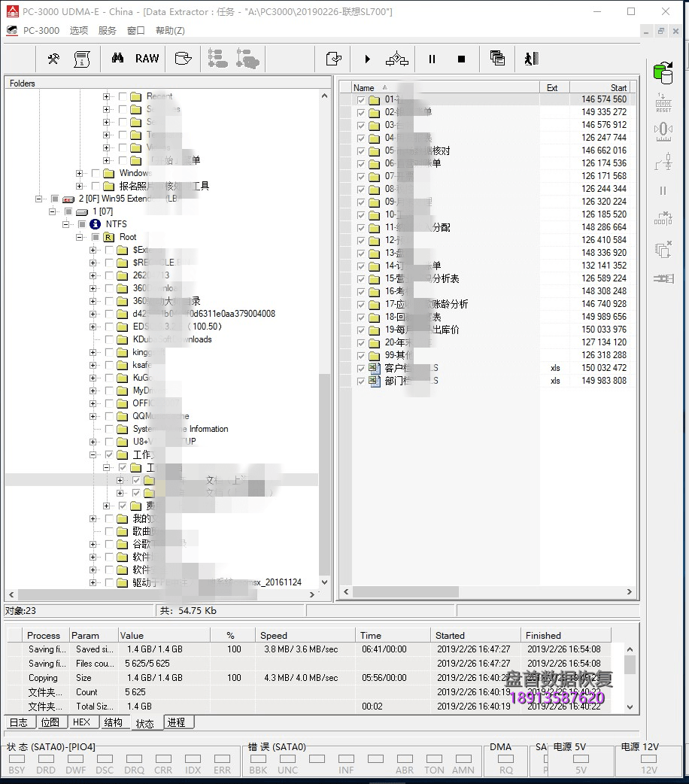Image resolution: width=689 pixels, height=784 pixels.
Task: Uncheck the 部门 xls file checkbox
Action: point(361,381)
